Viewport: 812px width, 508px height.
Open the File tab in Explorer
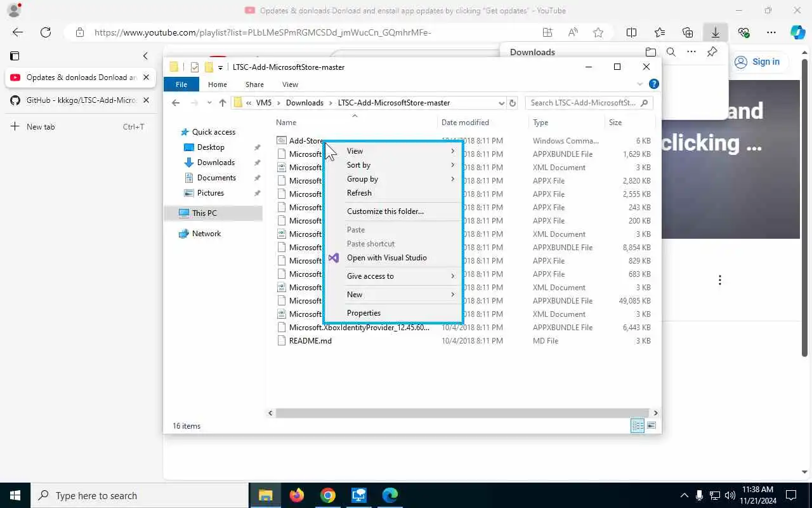tap(181, 84)
